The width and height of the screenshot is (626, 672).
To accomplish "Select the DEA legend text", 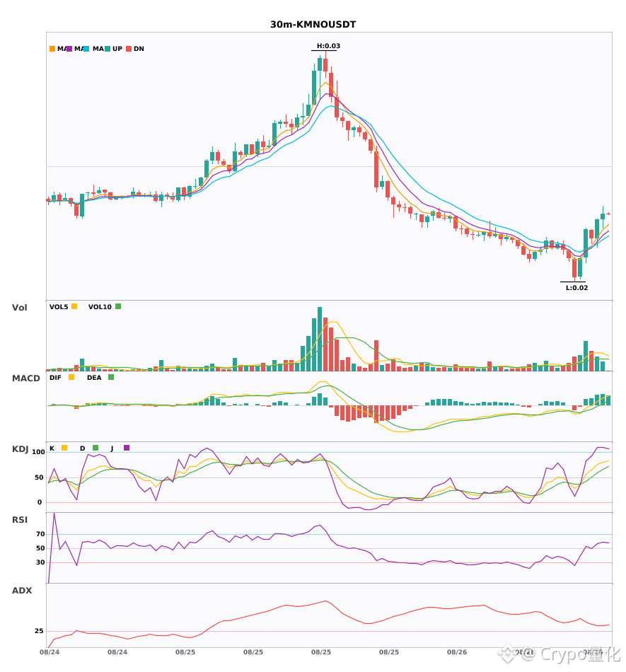I will (x=94, y=378).
